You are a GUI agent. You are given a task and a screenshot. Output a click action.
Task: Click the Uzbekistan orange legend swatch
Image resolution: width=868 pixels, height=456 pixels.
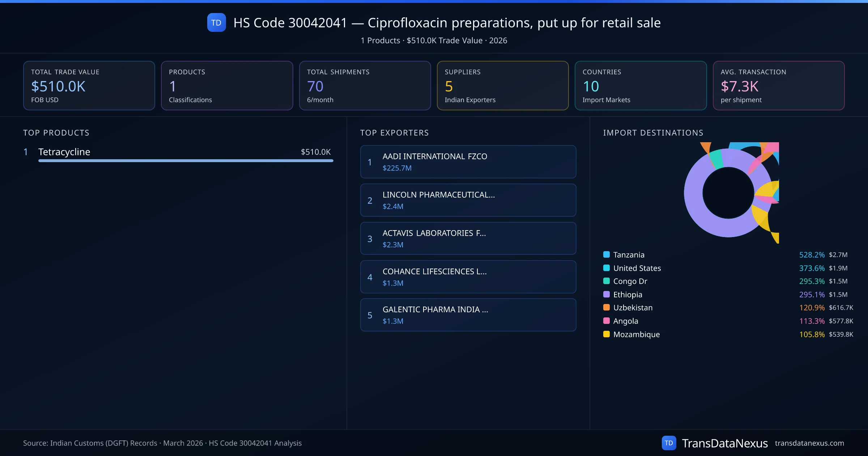pyautogui.click(x=607, y=307)
